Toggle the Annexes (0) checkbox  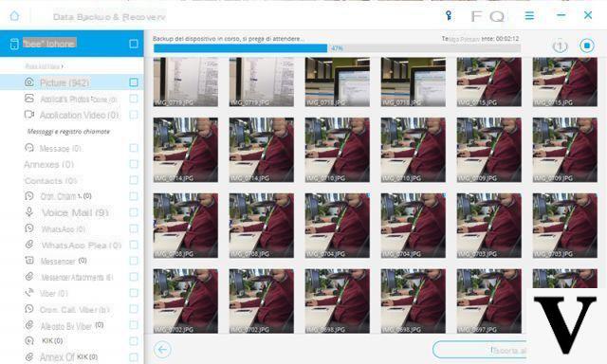point(134,164)
